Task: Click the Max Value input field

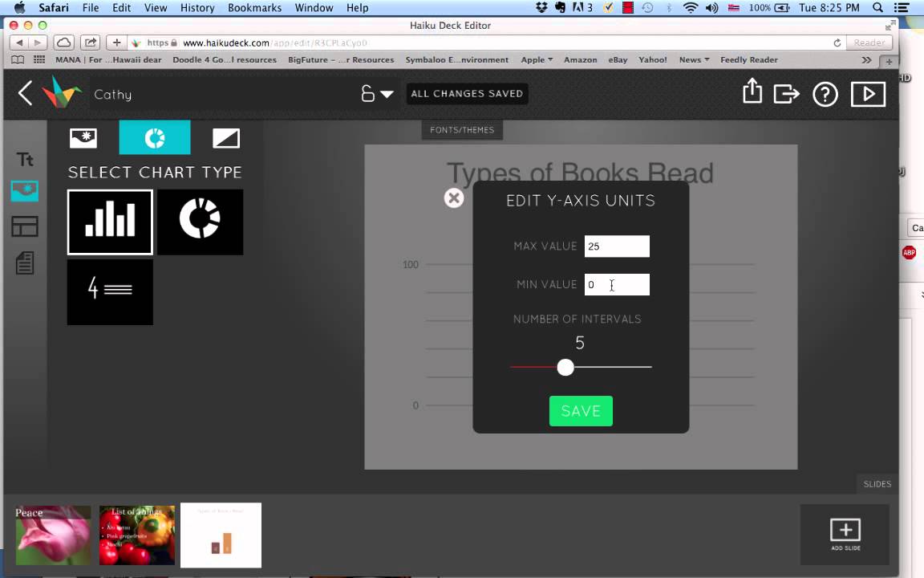Action: click(x=617, y=246)
